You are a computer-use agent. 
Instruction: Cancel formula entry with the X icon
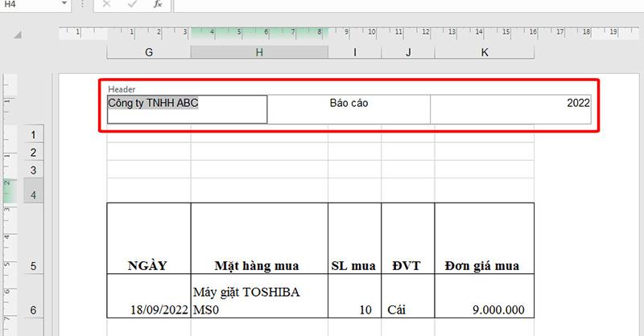pos(106,4)
